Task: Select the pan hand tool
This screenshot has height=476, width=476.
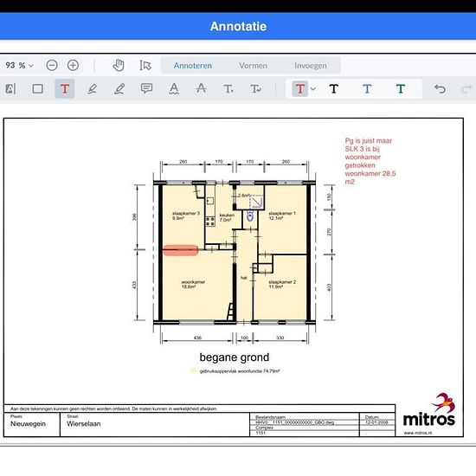Action: point(119,65)
